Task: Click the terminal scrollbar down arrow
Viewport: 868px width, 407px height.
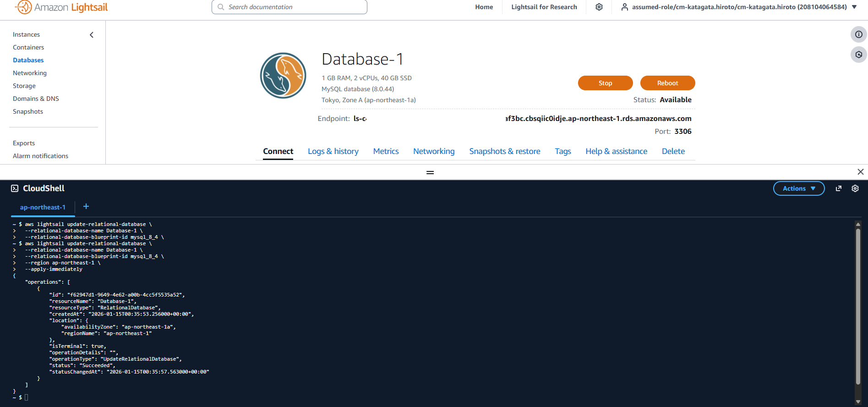Action: click(858, 402)
